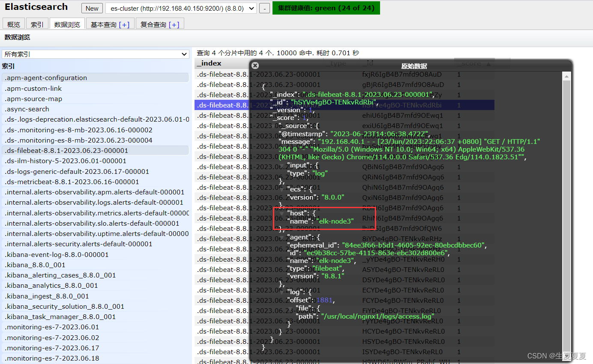This screenshot has width=593, height=364.
Task: Select .ds-ilm-history-5-2023.06.01-000001 index
Action: tap(95, 161)
